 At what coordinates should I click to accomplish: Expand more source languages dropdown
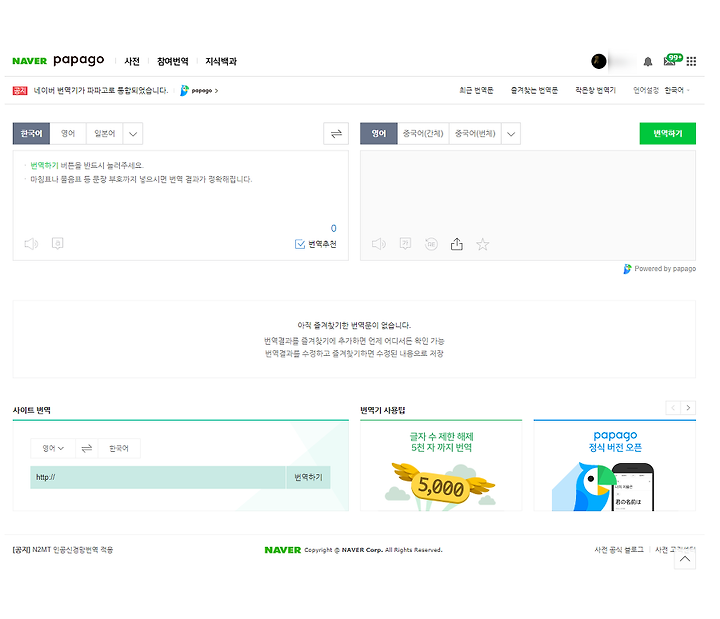point(133,134)
